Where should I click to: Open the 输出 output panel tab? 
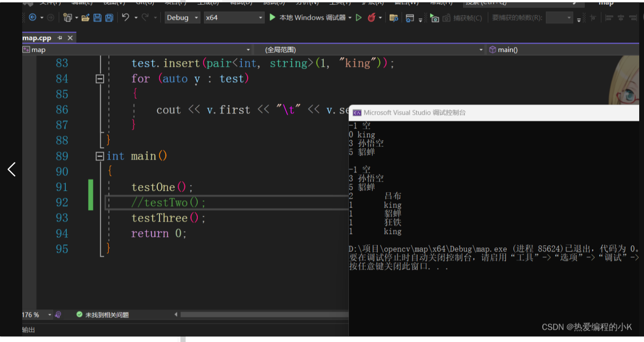[x=28, y=330]
